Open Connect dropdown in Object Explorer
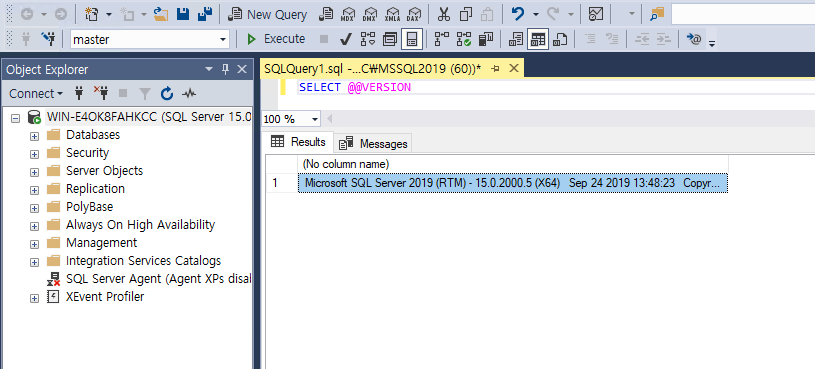Viewport: 815px width, 369px height. pos(36,94)
